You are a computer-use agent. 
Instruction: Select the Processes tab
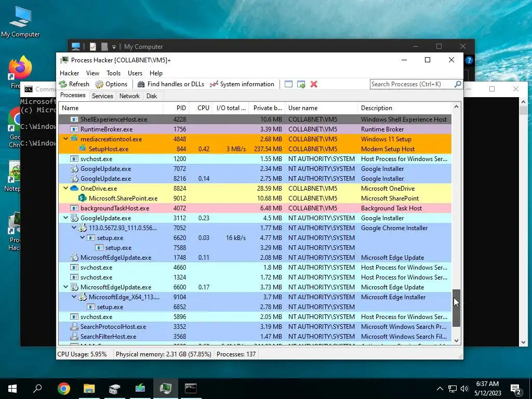73,96
